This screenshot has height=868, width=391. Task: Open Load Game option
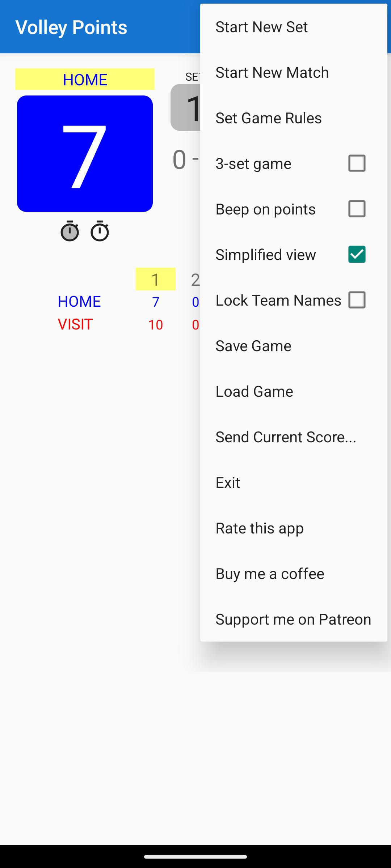tap(254, 392)
